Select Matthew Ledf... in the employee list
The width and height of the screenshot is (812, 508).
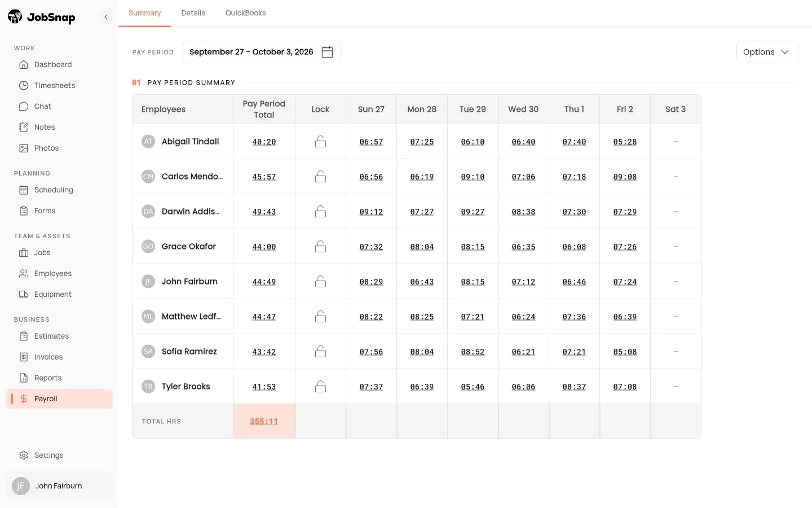pyautogui.click(x=191, y=317)
